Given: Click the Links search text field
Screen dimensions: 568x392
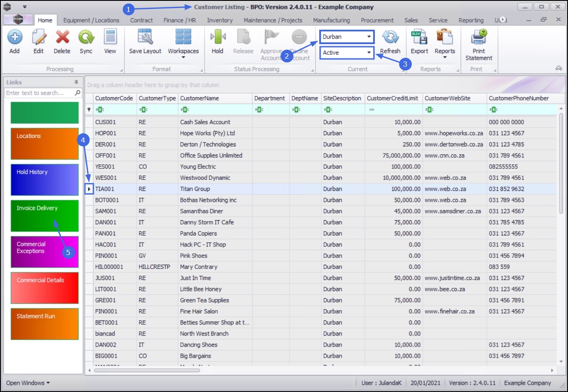Looking at the screenshot, I should [39, 93].
